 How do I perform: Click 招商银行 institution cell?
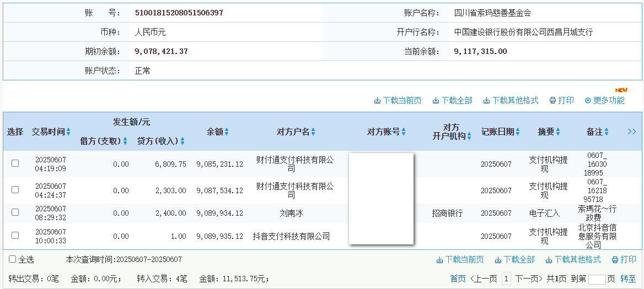pyautogui.click(x=447, y=213)
